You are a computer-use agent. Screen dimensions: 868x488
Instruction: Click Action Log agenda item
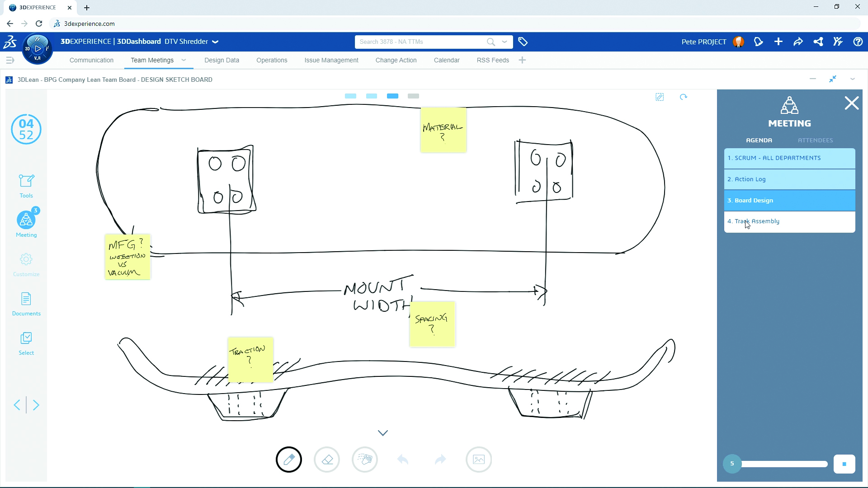point(788,179)
